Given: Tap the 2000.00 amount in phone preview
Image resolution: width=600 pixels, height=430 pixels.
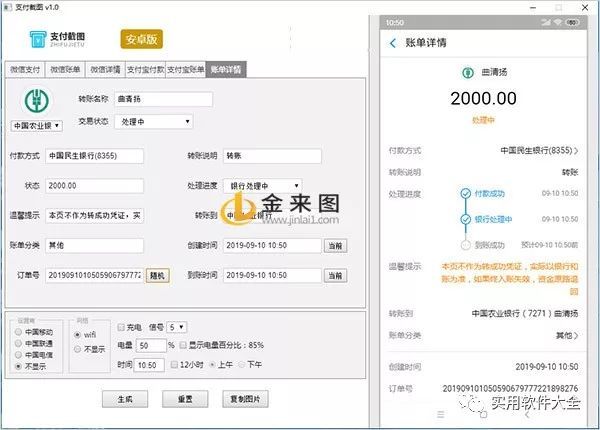Looking at the screenshot, I should (483, 98).
